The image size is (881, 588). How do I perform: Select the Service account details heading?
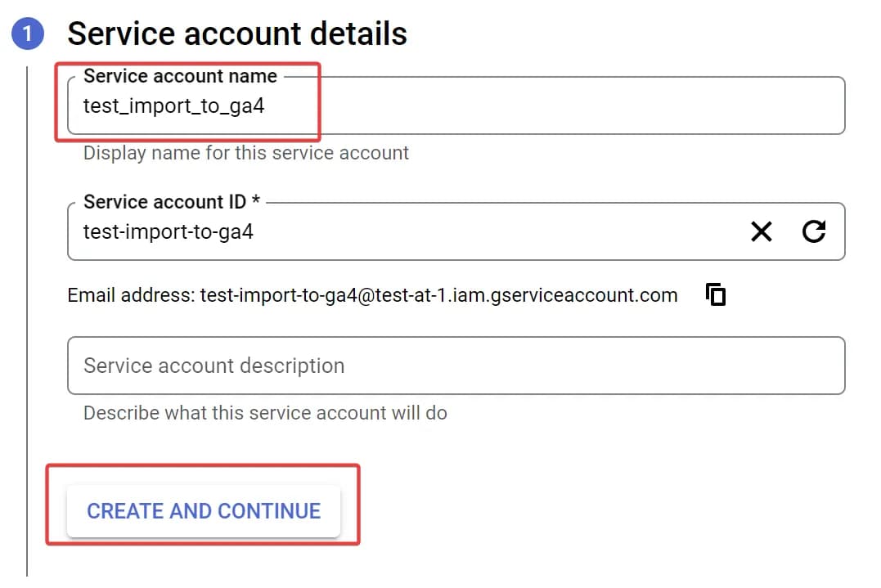(237, 34)
